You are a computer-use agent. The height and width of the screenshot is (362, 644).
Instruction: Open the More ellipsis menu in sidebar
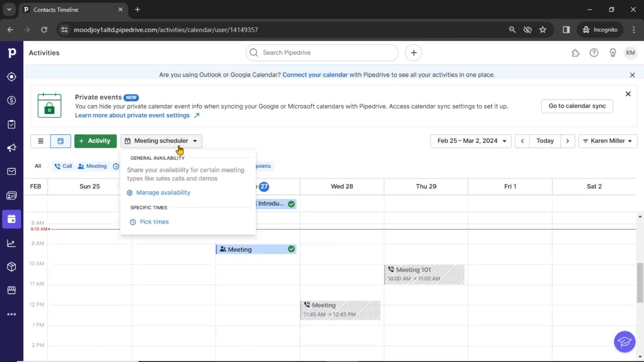point(12,314)
